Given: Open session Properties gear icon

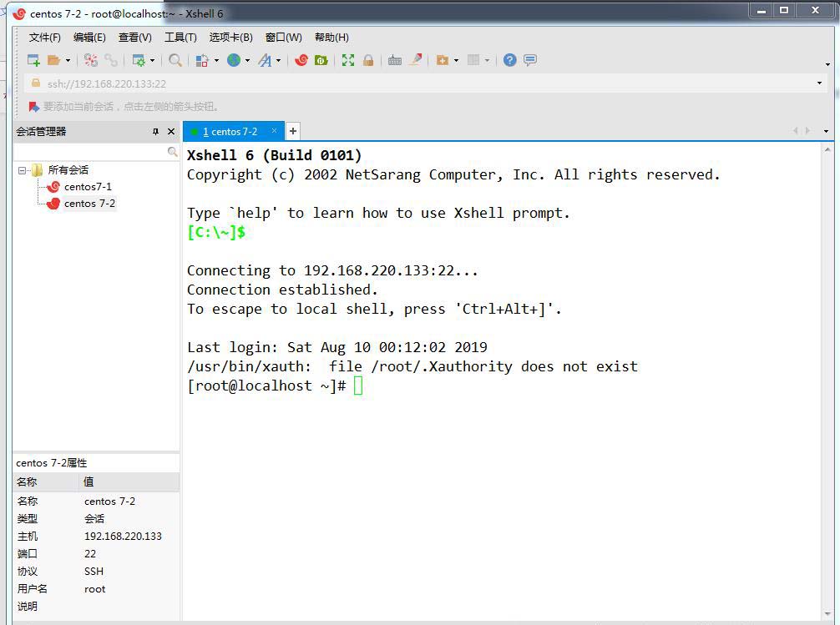Looking at the screenshot, I should pyautogui.click(x=139, y=61).
